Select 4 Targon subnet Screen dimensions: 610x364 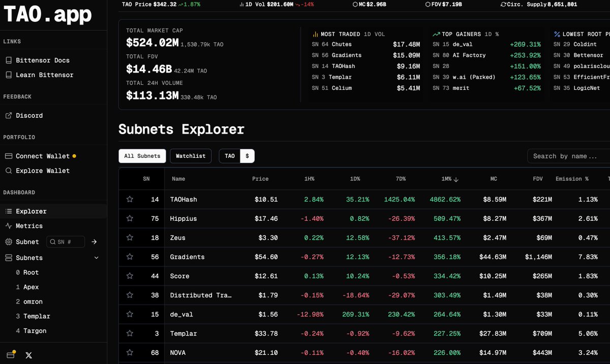31,331
